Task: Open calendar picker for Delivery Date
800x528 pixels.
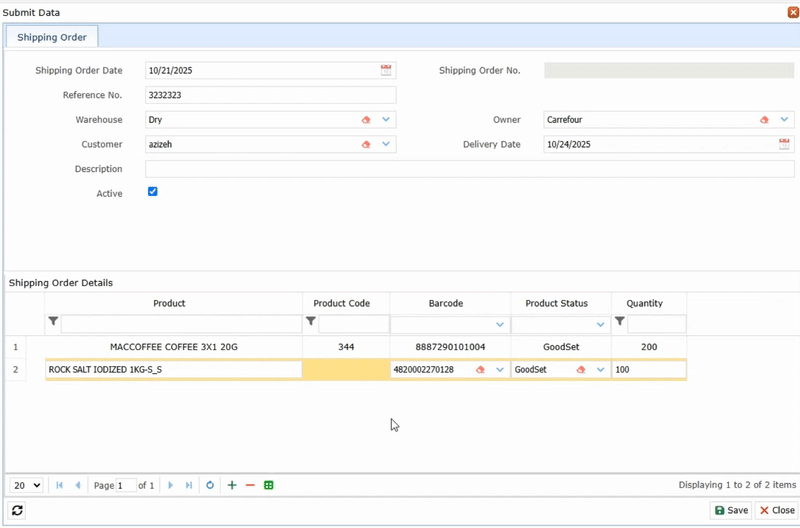Action: (785, 144)
